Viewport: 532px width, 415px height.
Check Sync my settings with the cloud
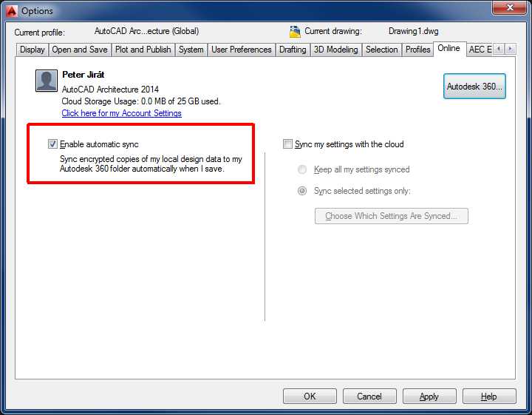tap(288, 144)
